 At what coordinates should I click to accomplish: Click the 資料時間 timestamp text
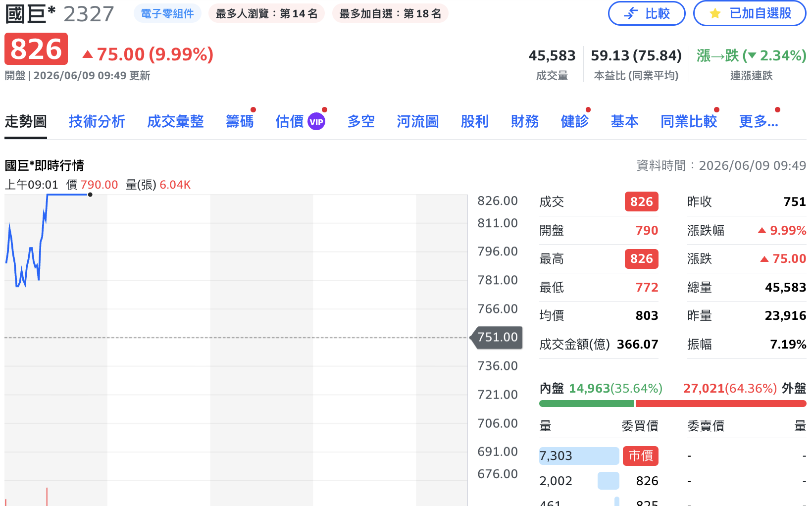pyautogui.click(x=721, y=165)
